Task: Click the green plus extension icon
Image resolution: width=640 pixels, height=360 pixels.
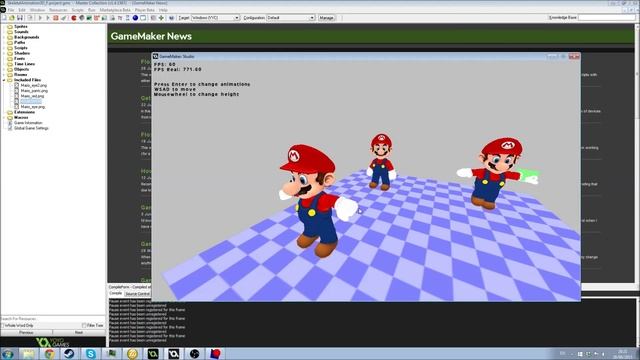Action: (x=161, y=18)
